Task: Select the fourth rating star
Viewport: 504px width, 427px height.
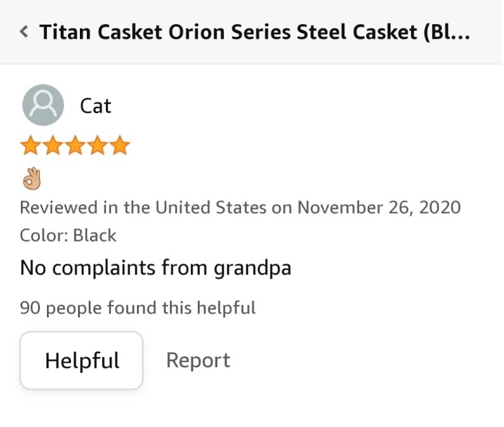Action: (x=97, y=146)
